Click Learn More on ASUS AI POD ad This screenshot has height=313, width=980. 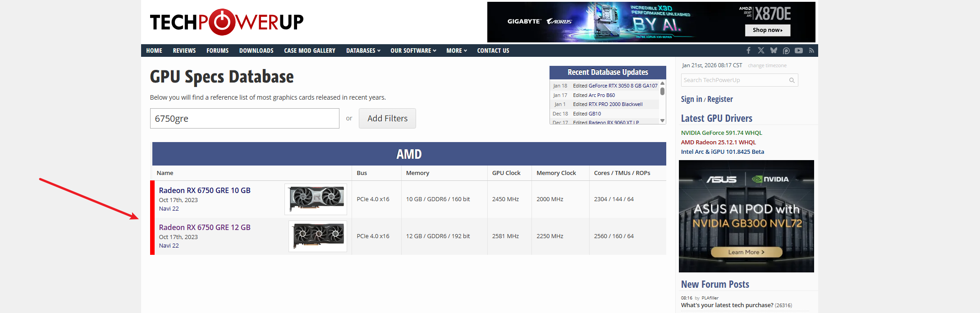coord(746,252)
